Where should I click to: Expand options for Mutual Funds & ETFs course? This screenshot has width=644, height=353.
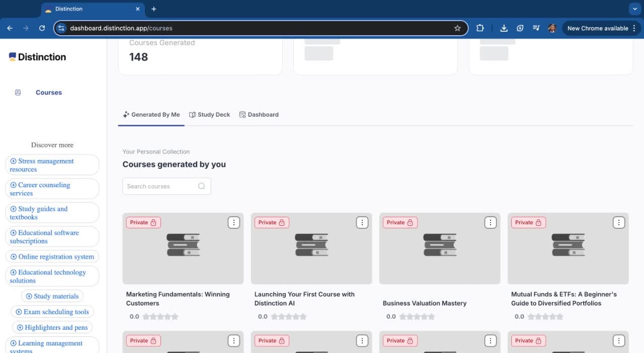(618, 222)
